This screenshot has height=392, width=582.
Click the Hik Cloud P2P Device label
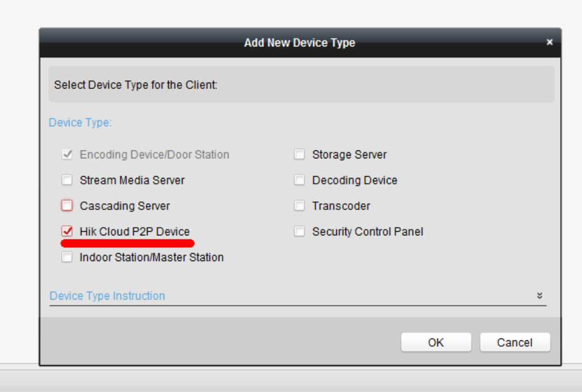(134, 232)
